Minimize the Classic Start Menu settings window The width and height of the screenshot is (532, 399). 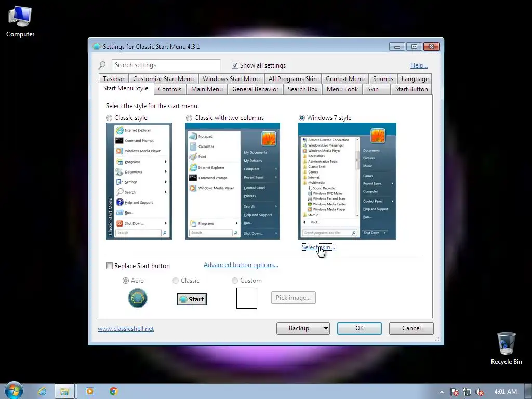click(397, 46)
